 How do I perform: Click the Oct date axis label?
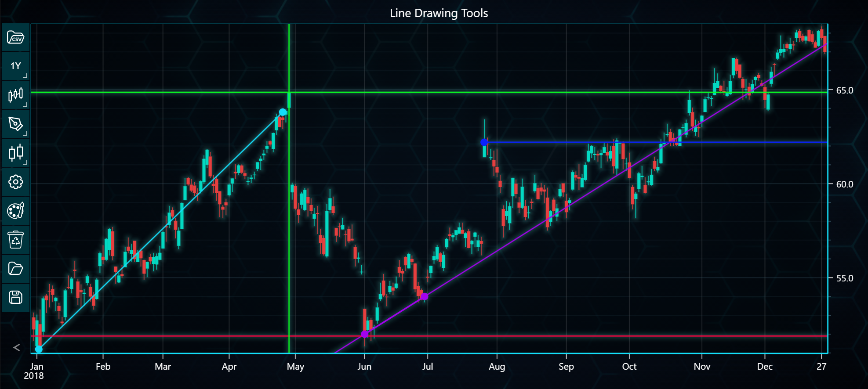[x=629, y=367]
